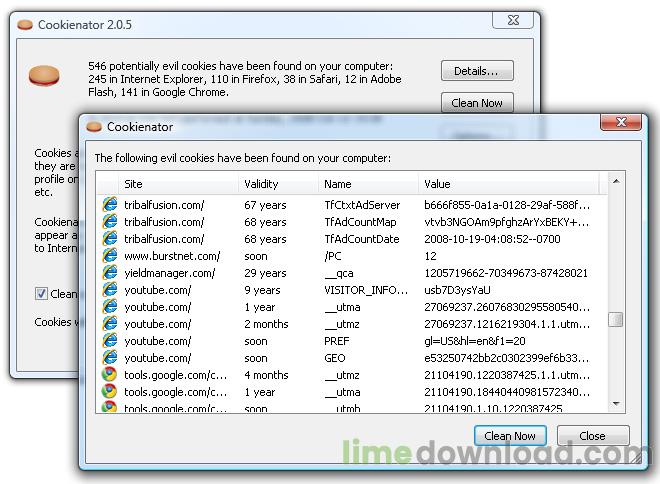The image size is (660, 484).
Task: Sort cookies by the Value column header
Action: pyautogui.click(x=509, y=184)
